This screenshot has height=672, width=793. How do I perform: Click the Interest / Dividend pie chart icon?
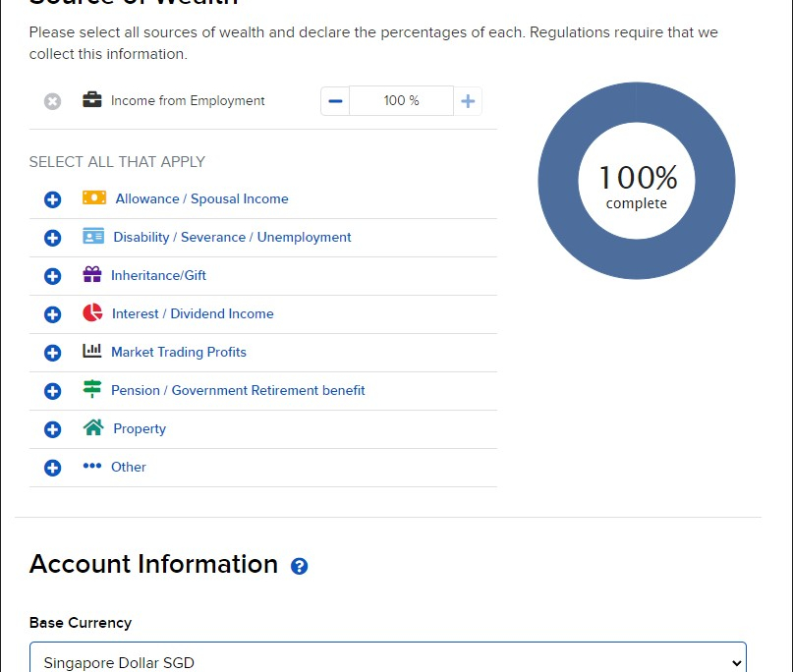92,313
